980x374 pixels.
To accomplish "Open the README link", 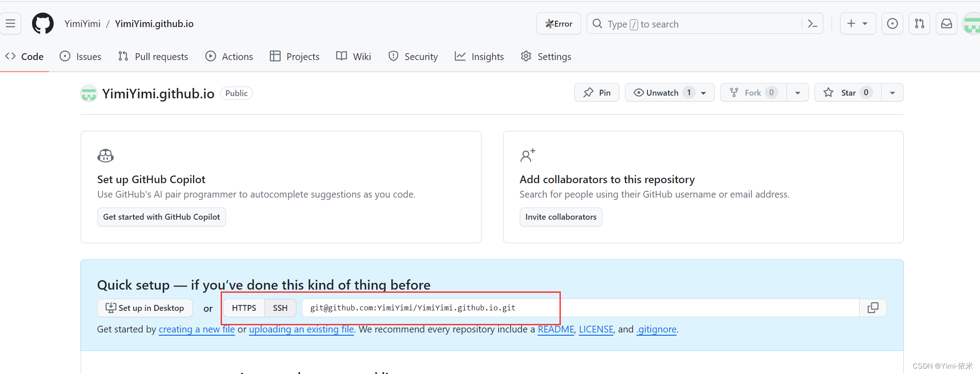I will (x=556, y=329).
